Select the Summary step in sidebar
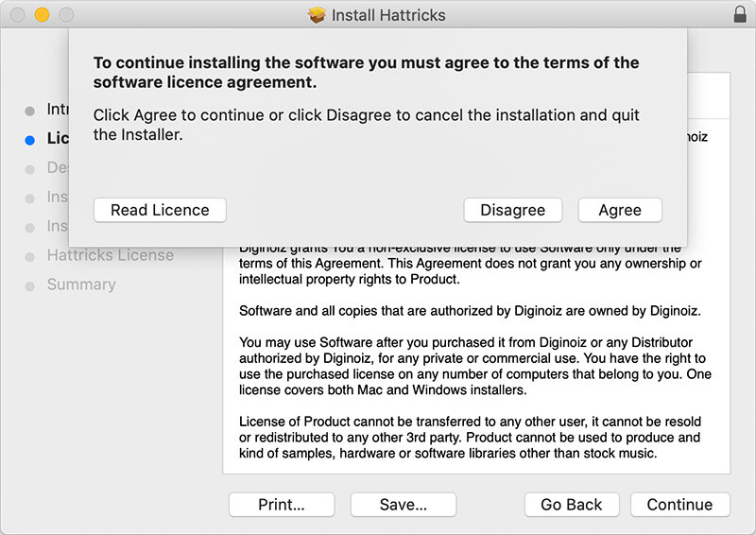The image size is (756, 535). point(81,285)
